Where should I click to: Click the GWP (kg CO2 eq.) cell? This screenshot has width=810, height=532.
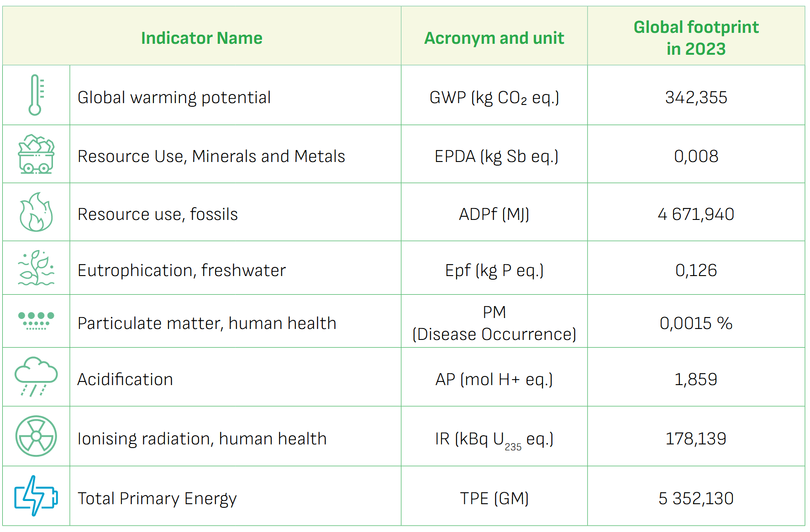tap(494, 98)
